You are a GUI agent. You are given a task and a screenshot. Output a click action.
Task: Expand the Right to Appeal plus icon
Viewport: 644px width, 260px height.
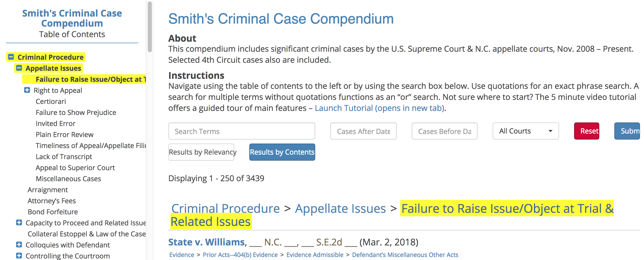27,90
